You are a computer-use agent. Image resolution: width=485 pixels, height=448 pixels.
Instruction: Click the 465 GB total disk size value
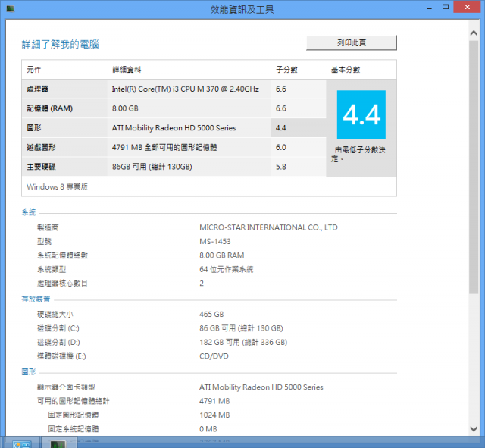[211, 315]
